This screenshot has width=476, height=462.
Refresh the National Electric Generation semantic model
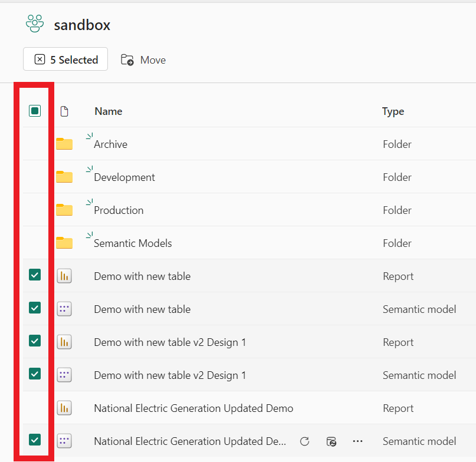point(304,441)
